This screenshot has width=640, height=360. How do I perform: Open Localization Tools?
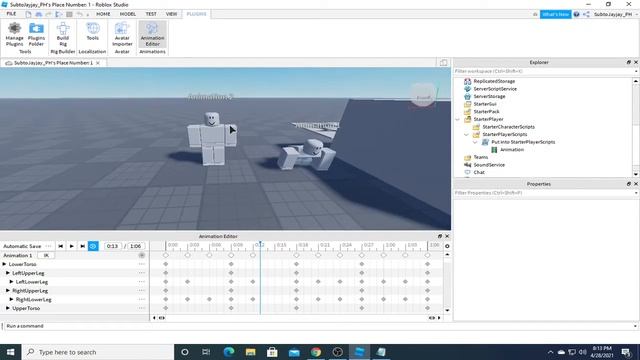click(x=93, y=31)
